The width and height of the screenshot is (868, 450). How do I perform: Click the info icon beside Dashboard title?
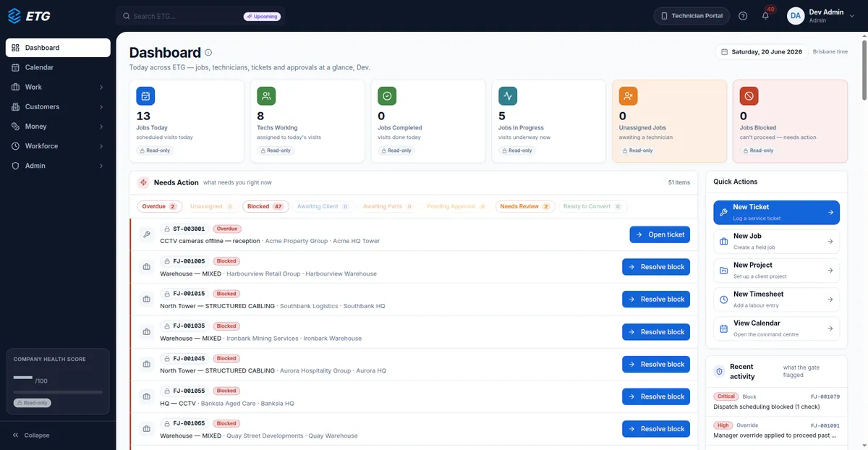(208, 53)
